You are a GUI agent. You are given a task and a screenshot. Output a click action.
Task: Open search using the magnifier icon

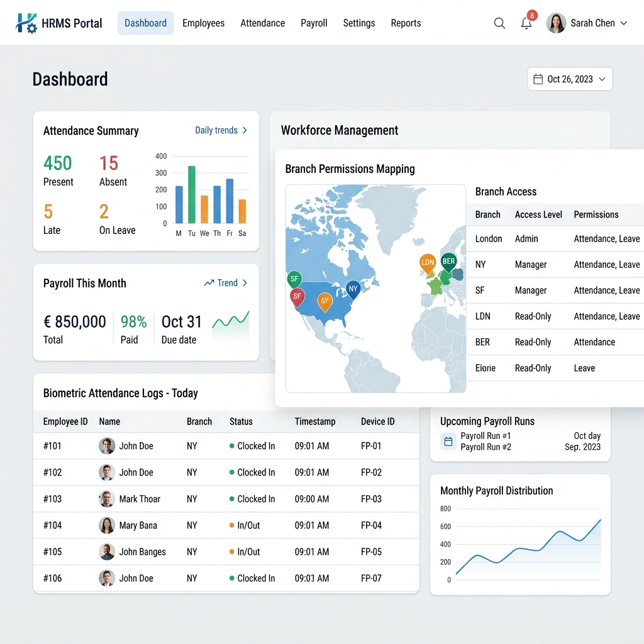[499, 23]
